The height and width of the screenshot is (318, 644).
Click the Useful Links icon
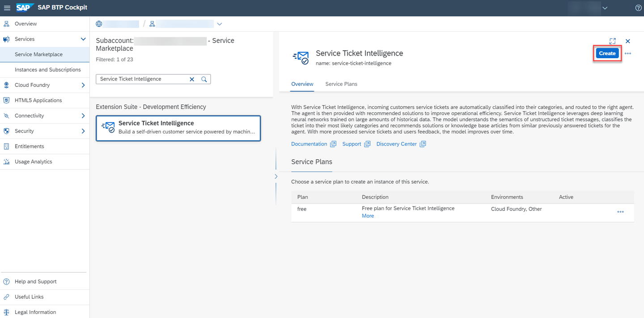[x=6, y=297]
